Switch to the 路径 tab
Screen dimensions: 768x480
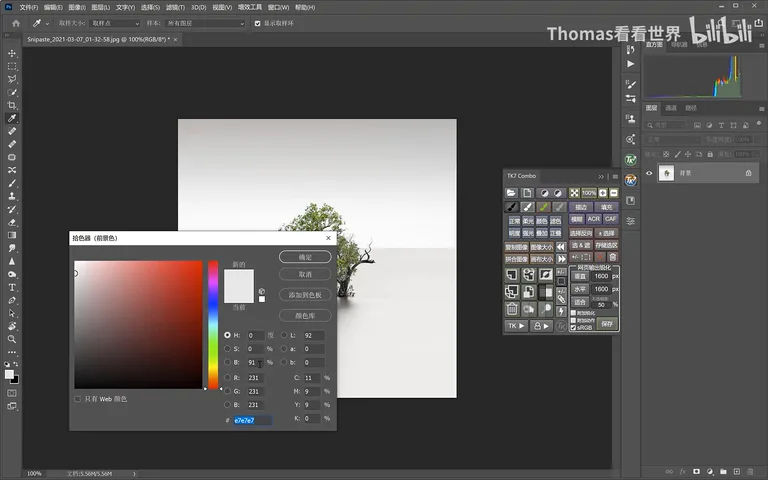click(691, 108)
